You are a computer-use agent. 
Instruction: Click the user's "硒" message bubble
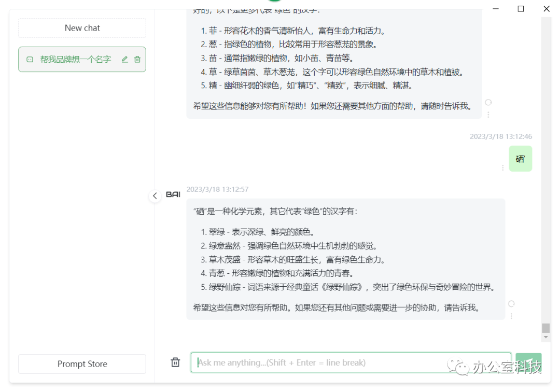coord(520,158)
